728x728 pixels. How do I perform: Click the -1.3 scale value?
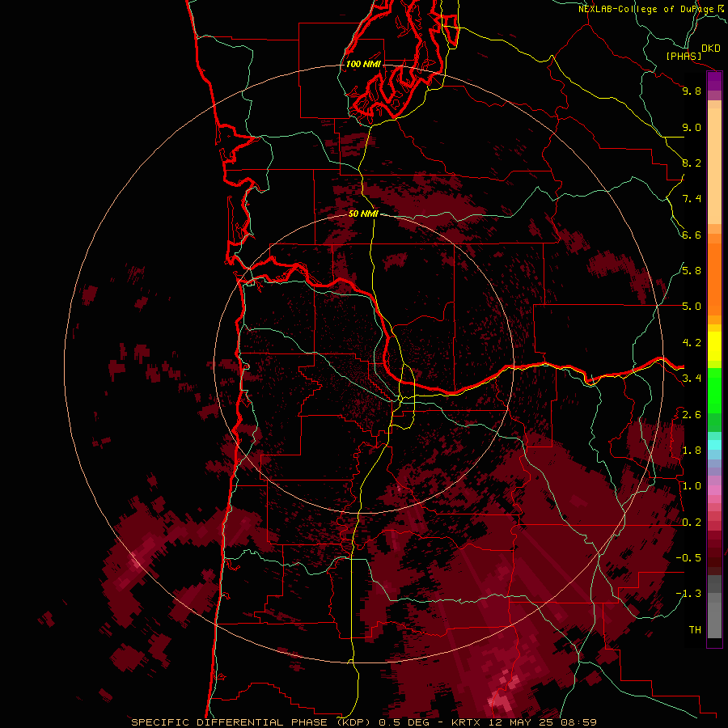tap(688, 594)
